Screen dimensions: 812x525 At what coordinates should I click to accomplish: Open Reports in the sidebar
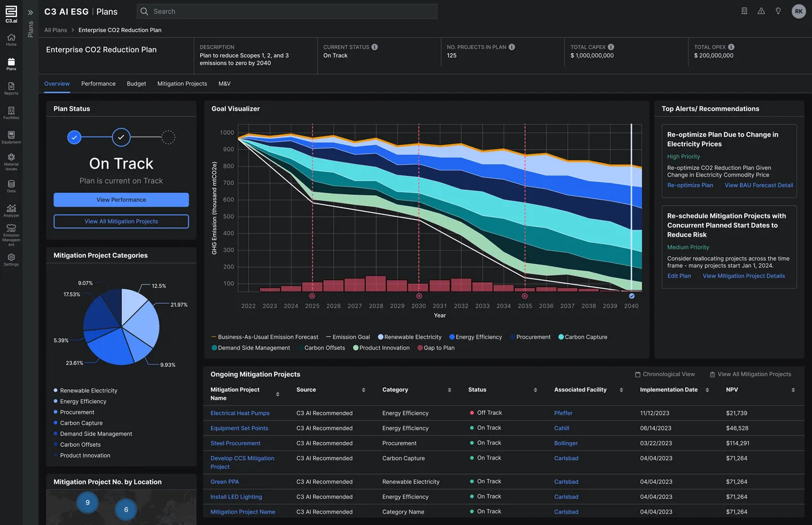pyautogui.click(x=11, y=89)
